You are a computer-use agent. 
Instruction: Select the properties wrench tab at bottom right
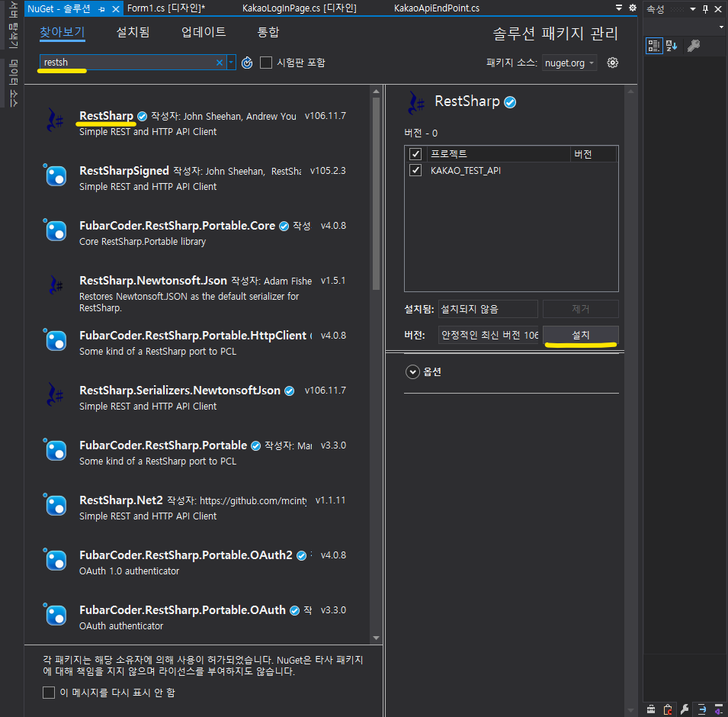685,709
